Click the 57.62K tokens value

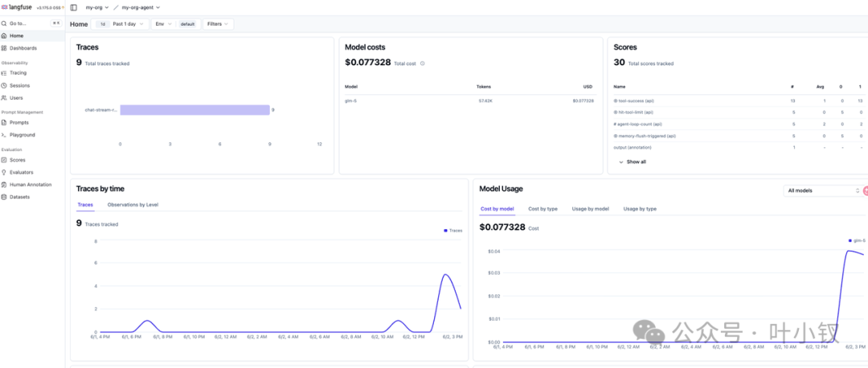(484, 100)
